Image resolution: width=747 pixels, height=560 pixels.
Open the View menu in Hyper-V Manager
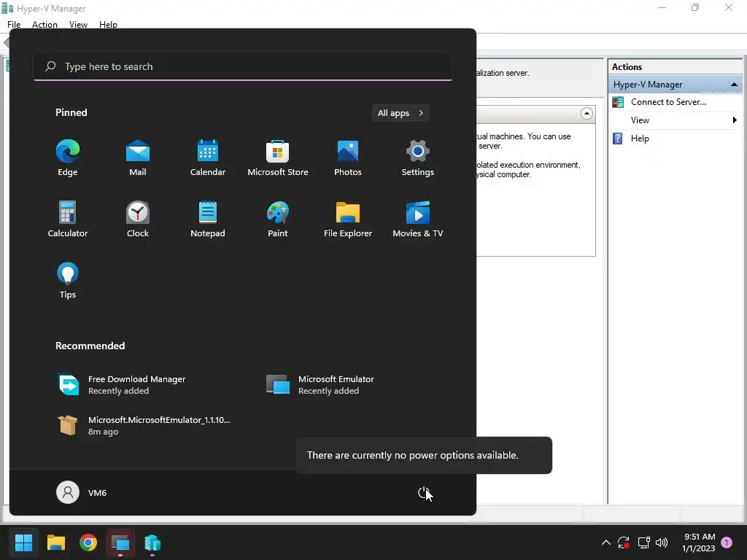point(78,24)
